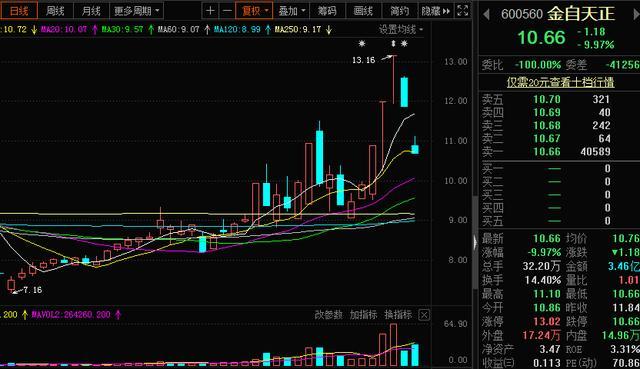Viewport: 640px width, 369px height.
Task: Close the volume indicator panel
Action: point(424,315)
